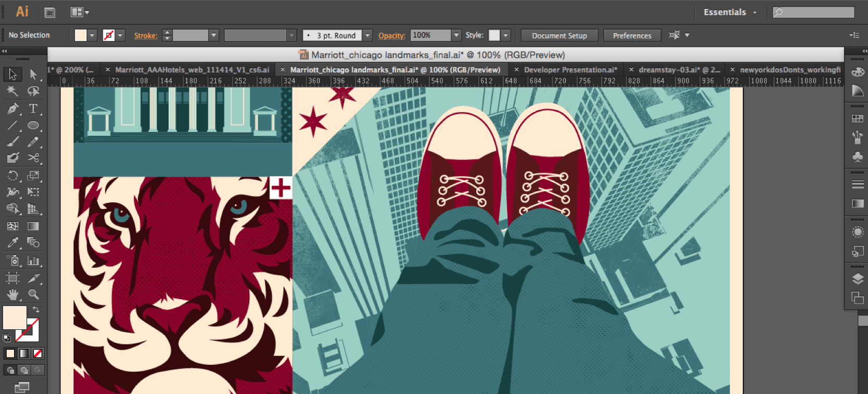Launch Adobe Bridge with Br button
This screenshot has width=868, height=394.
[x=50, y=13]
